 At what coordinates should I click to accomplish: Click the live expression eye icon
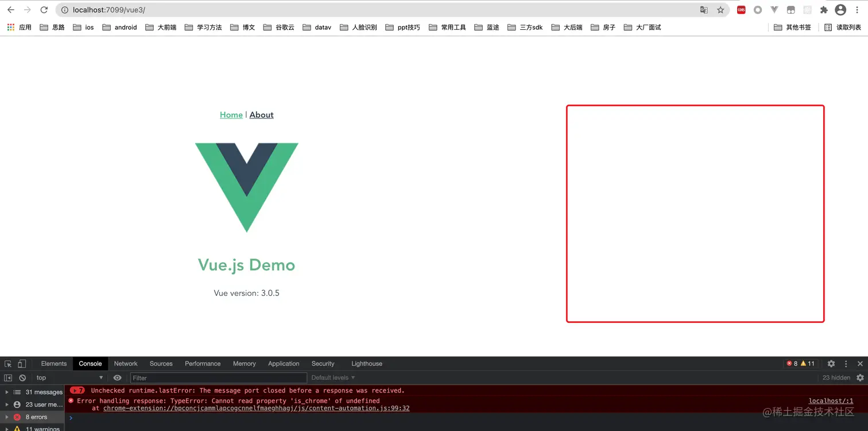[x=117, y=378]
